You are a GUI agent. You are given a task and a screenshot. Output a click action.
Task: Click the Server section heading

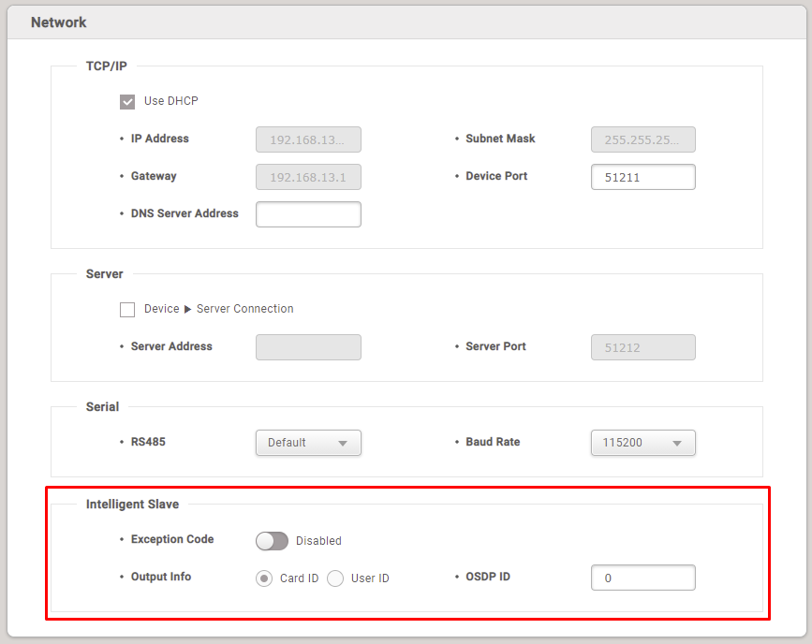click(x=104, y=274)
